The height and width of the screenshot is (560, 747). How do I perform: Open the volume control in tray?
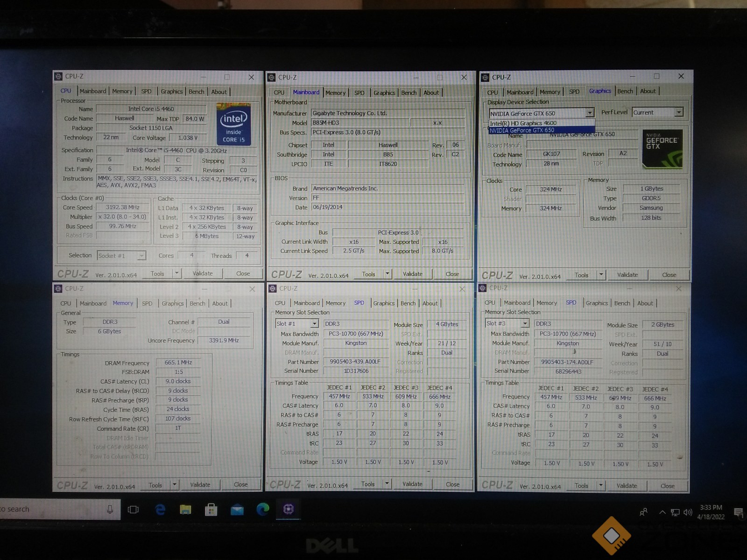(688, 512)
